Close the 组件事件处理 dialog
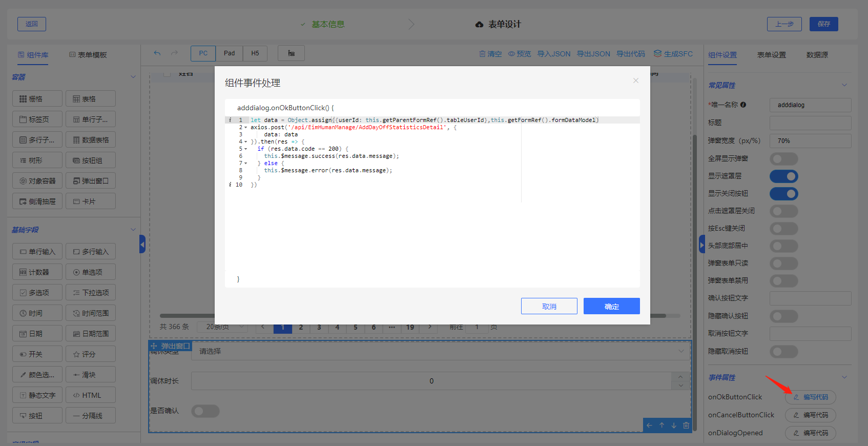868x446 pixels. pos(635,80)
